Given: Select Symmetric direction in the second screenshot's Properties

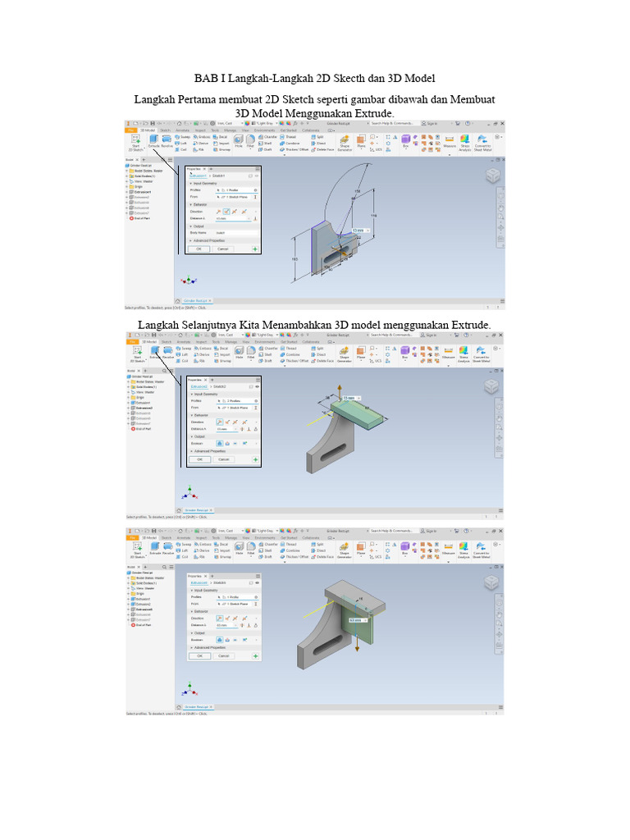Looking at the screenshot, I should pyautogui.click(x=235, y=422).
